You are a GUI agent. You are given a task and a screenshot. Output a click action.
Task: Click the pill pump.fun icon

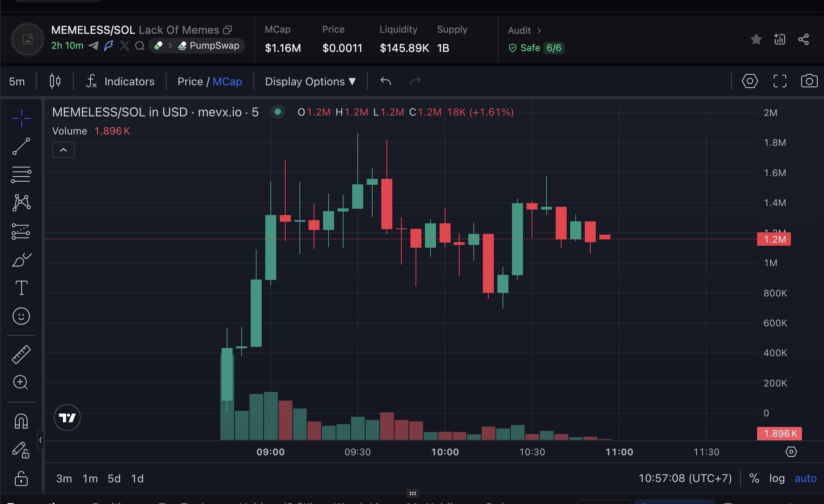coord(158,46)
